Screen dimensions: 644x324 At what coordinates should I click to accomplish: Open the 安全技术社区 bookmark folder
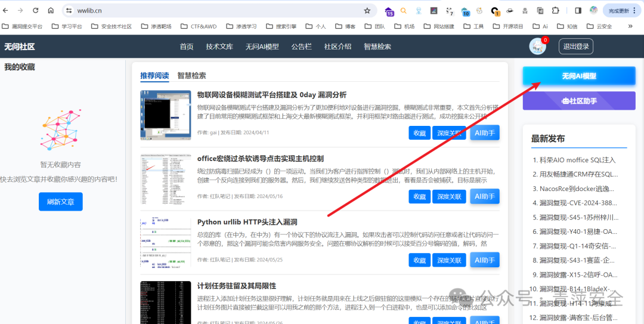pos(112,26)
